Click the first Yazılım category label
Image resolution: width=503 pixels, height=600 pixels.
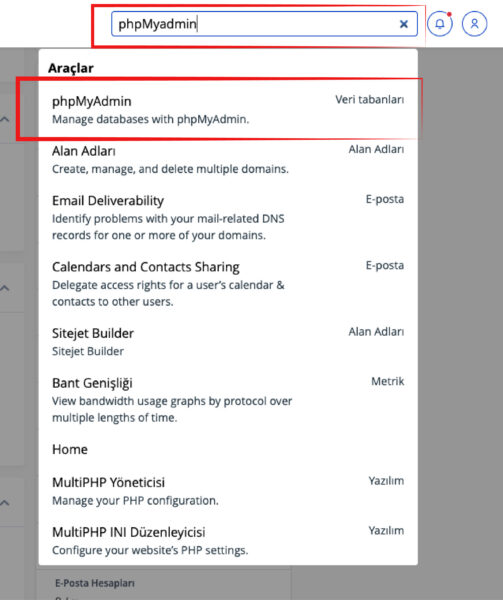coord(386,481)
